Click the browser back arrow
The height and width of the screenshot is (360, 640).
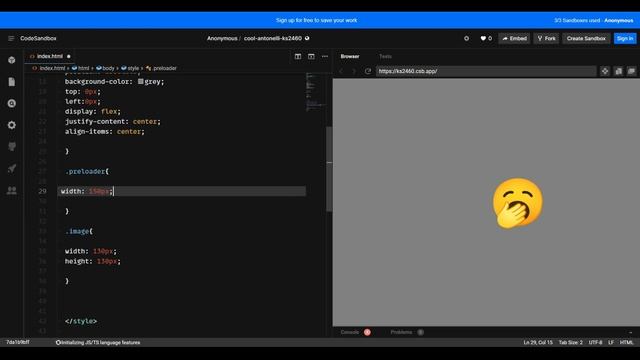(341, 71)
